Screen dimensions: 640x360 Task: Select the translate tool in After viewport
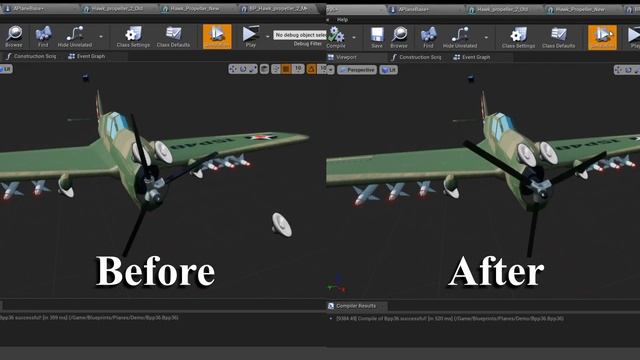tap(618, 70)
